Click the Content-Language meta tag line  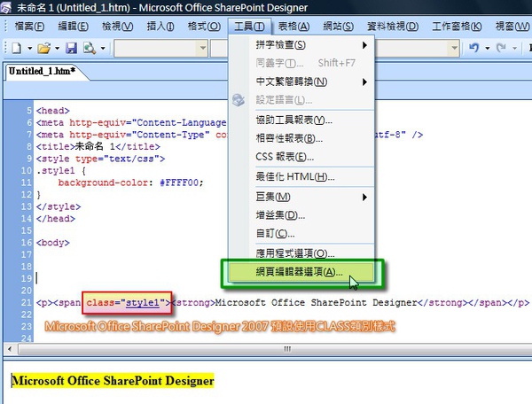(131, 122)
